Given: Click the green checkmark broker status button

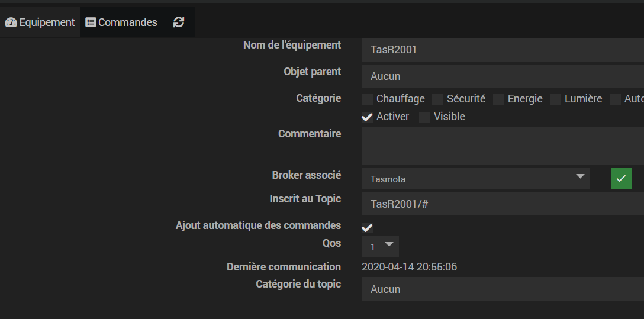Looking at the screenshot, I should click(621, 178).
